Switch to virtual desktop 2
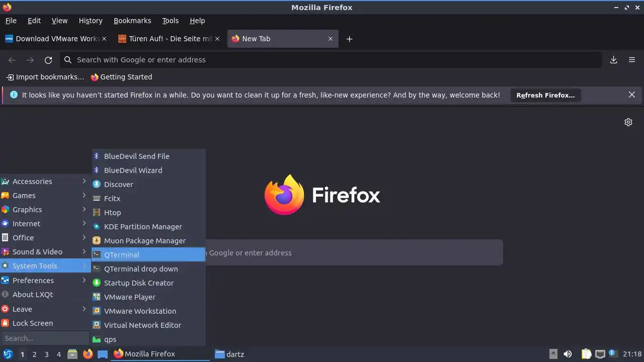Screen dimensions: 644x362 pos(34,354)
